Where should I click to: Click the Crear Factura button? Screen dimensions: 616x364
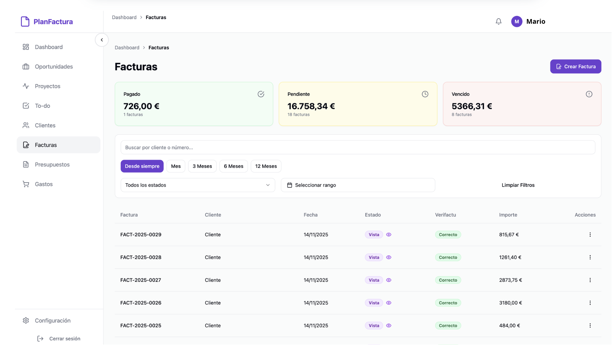click(575, 67)
